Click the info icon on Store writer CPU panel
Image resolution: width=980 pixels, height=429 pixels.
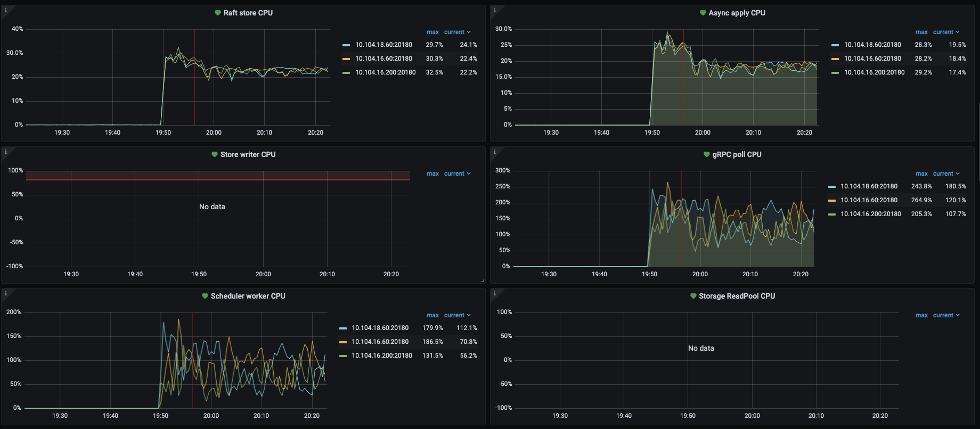tap(6, 152)
